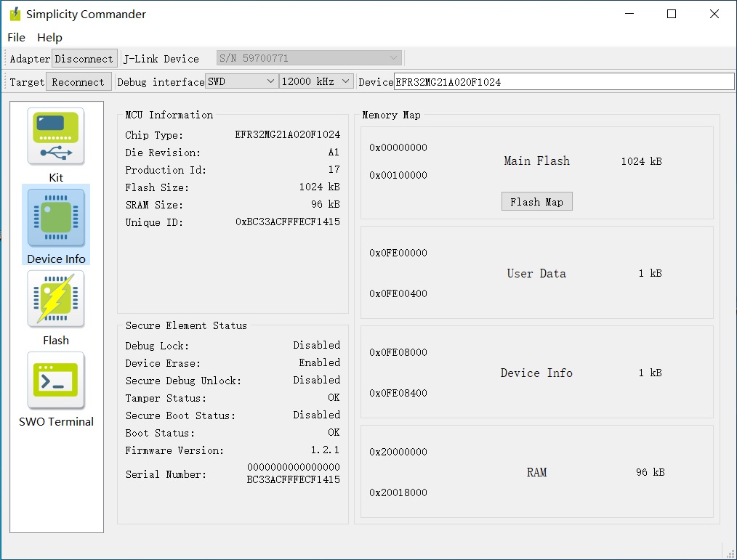
Task: Maximize the Simplicity Commander window
Action: 672,14
